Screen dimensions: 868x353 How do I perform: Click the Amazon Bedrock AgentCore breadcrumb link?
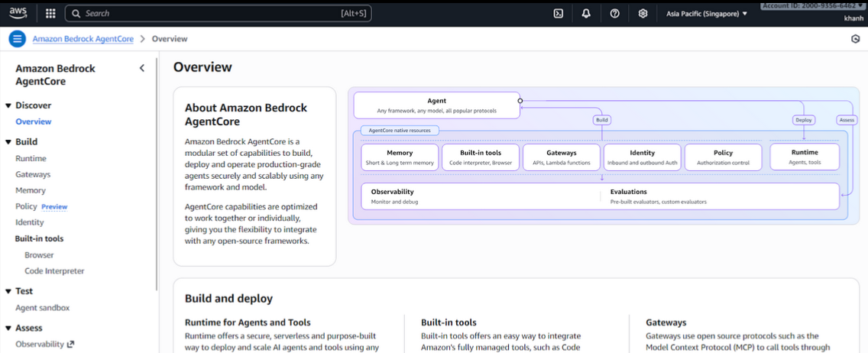point(83,39)
